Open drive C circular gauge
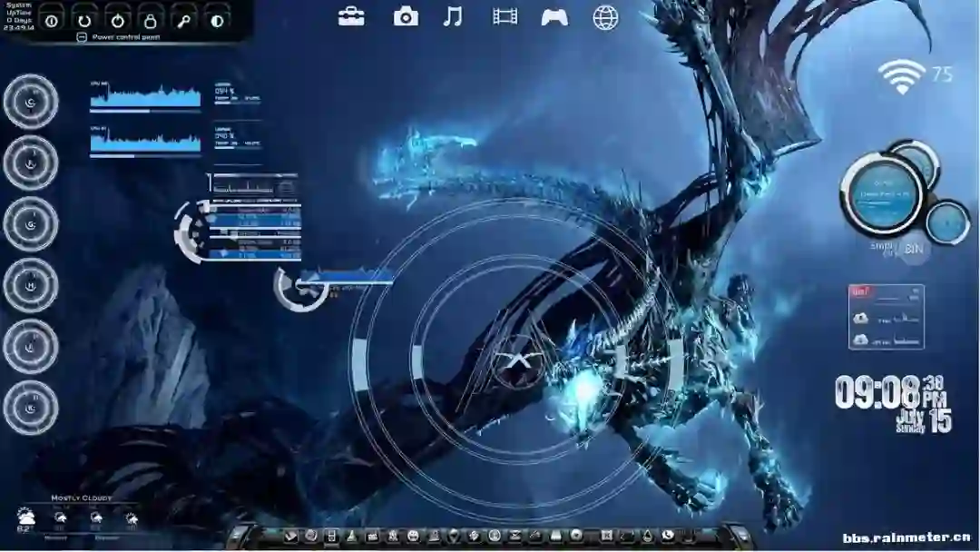This screenshot has width=980, height=552. (x=31, y=102)
